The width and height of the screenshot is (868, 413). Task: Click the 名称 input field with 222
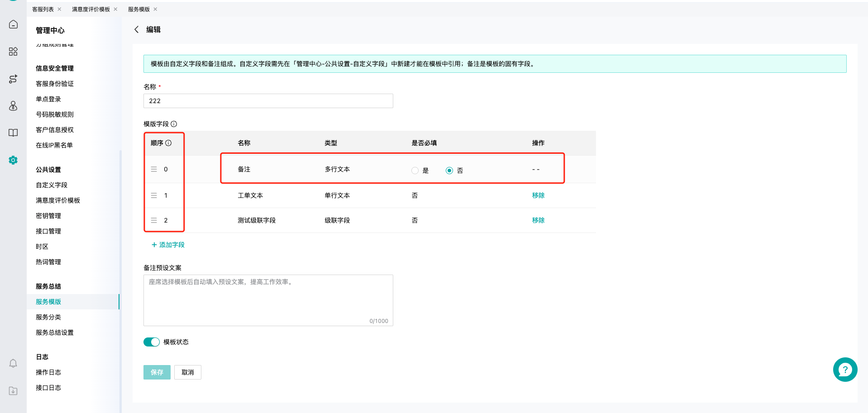point(268,101)
